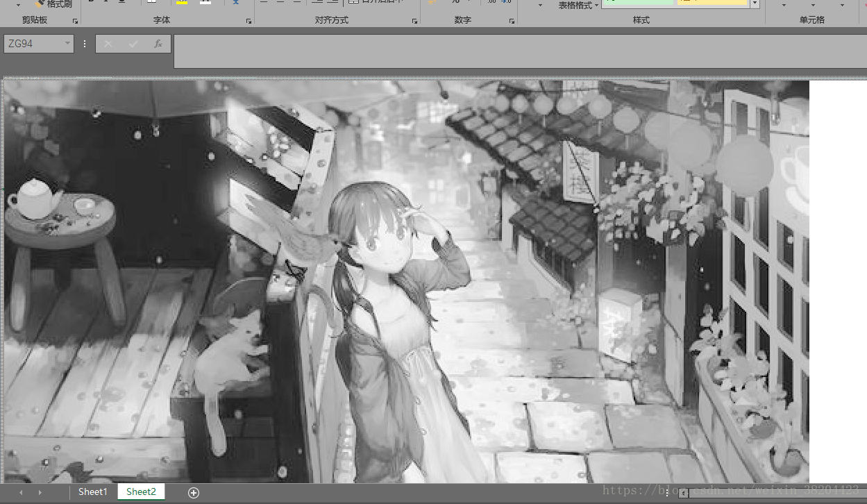Expand the cell styles gallery
Viewport: 867px width, 504px height.
(755, 4)
